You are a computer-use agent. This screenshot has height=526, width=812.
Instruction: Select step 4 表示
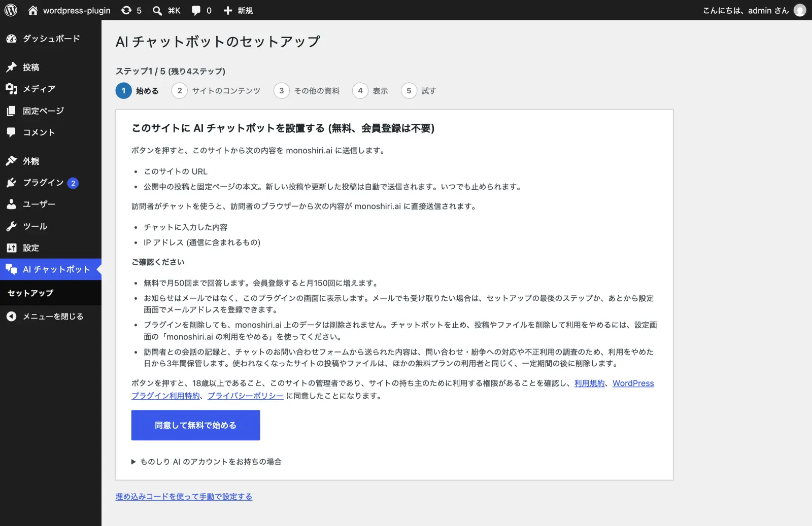[370, 91]
